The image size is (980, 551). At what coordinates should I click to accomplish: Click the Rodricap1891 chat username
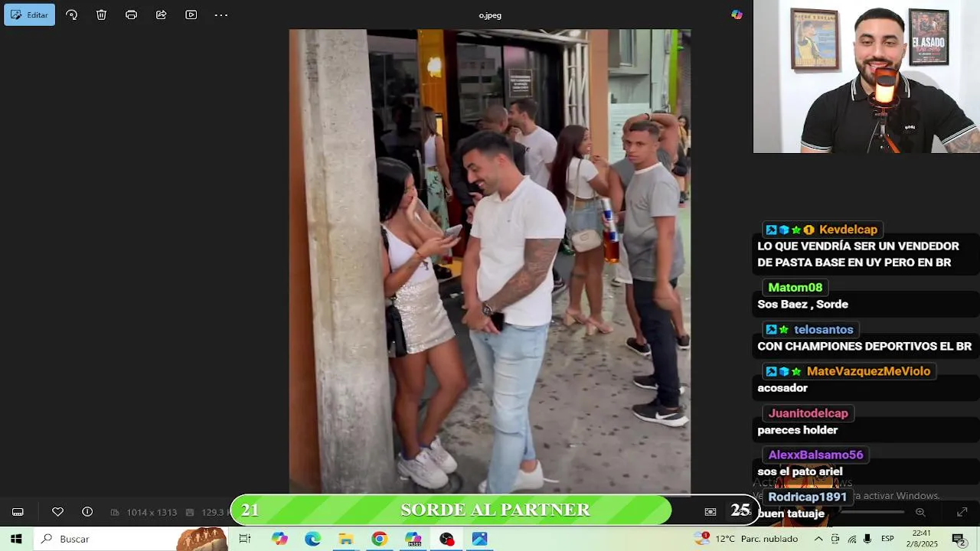coord(807,497)
